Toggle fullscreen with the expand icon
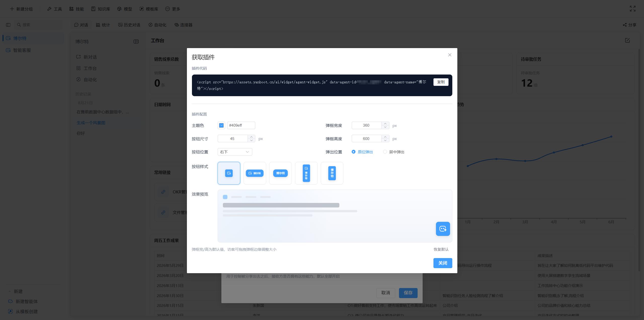The image size is (644, 320). [x=633, y=9]
